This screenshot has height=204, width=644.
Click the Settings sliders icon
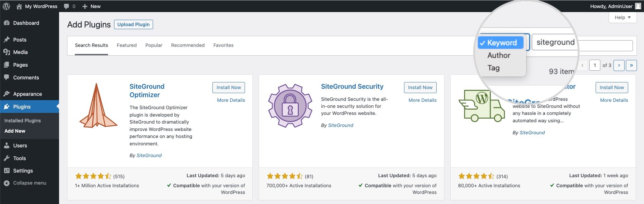coord(6,171)
